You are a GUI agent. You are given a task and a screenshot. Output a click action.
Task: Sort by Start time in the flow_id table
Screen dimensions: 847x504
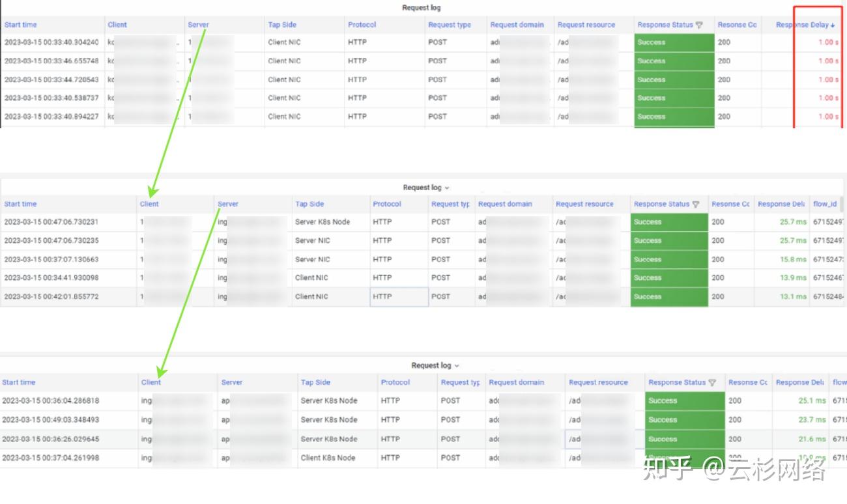coord(20,204)
